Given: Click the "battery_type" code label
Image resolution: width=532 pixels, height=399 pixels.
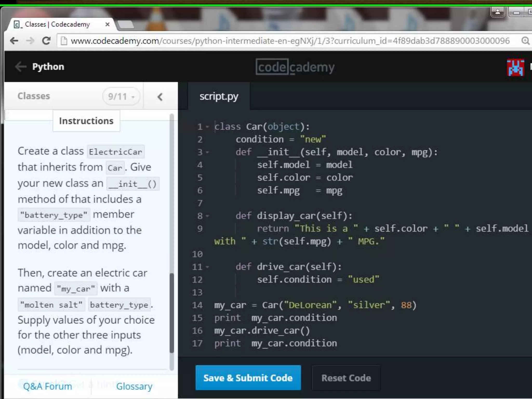Looking at the screenshot, I should pos(54,215).
